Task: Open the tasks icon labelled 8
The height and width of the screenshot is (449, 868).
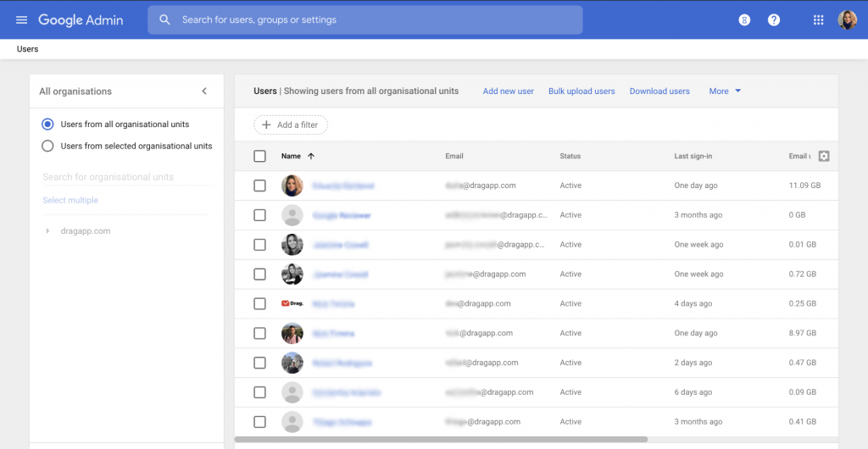Action: [x=744, y=19]
